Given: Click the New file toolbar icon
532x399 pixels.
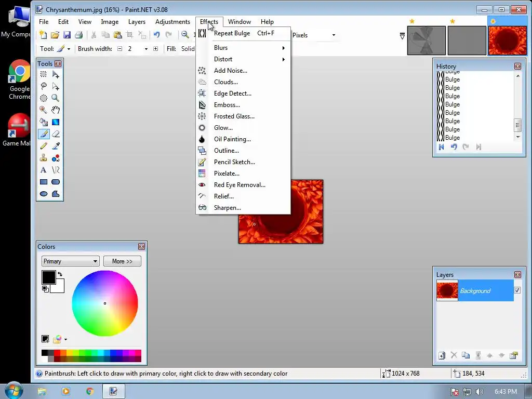Looking at the screenshot, I should [43, 35].
